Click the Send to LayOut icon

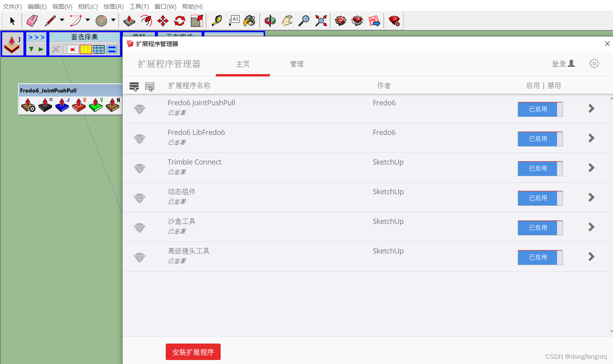374,20
